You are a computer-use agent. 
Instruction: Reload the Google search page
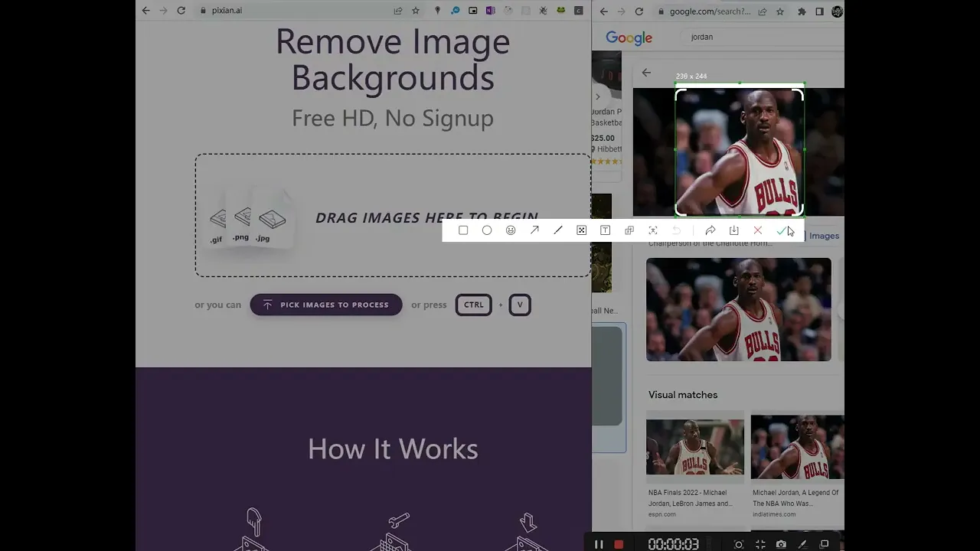(x=639, y=11)
